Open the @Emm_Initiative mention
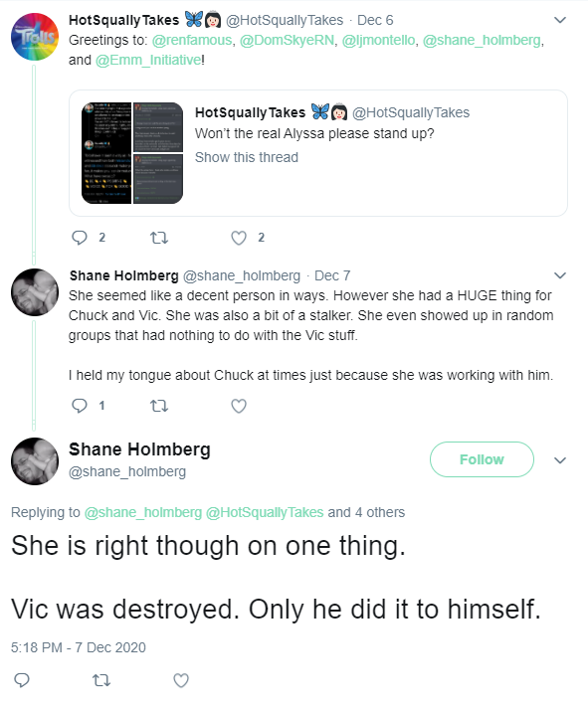Viewport: 588px width, 712px height. click(147, 60)
